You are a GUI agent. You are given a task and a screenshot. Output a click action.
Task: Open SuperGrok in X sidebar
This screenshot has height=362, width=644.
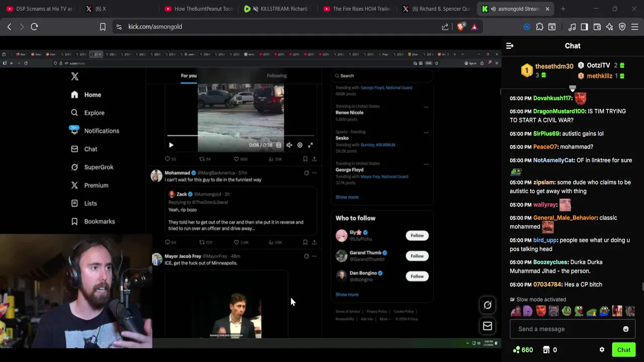92,167
